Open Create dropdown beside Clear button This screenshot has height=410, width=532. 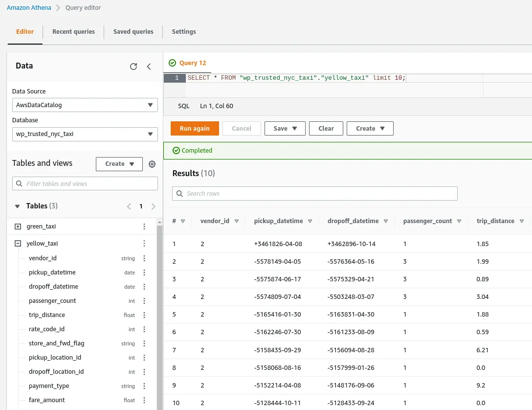point(370,128)
